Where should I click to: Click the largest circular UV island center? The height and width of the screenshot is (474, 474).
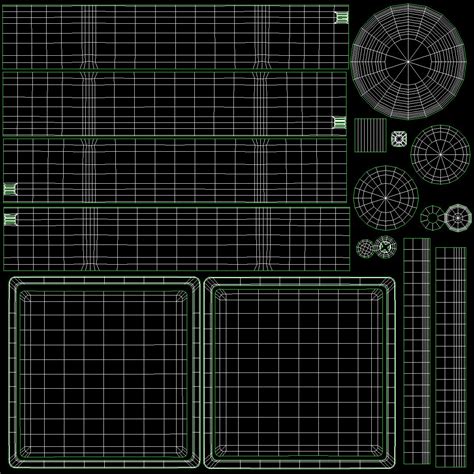tap(408, 62)
